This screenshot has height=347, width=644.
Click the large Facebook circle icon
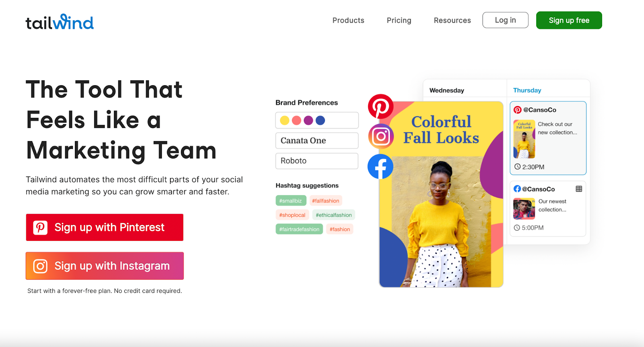[x=380, y=166]
